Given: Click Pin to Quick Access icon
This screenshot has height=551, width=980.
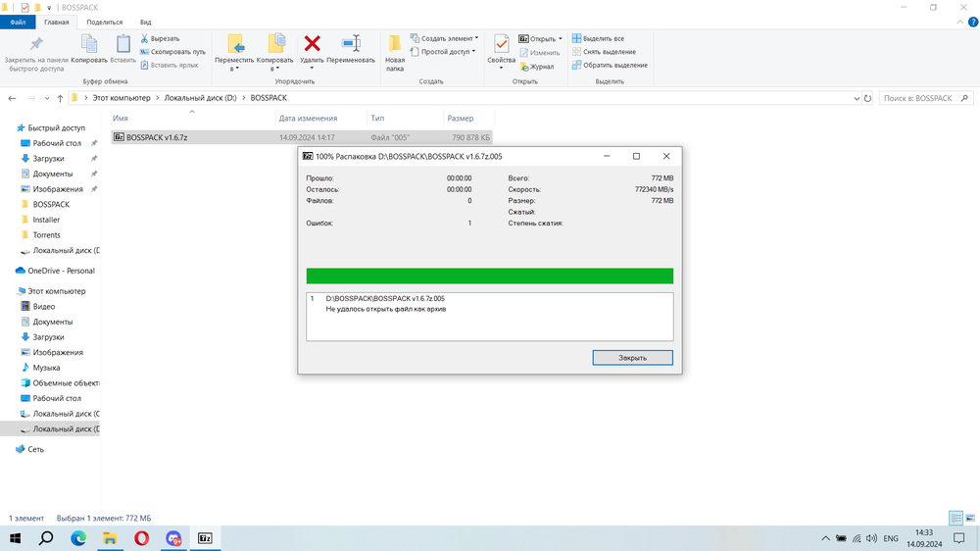Looking at the screenshot, I should coord(36,44).
